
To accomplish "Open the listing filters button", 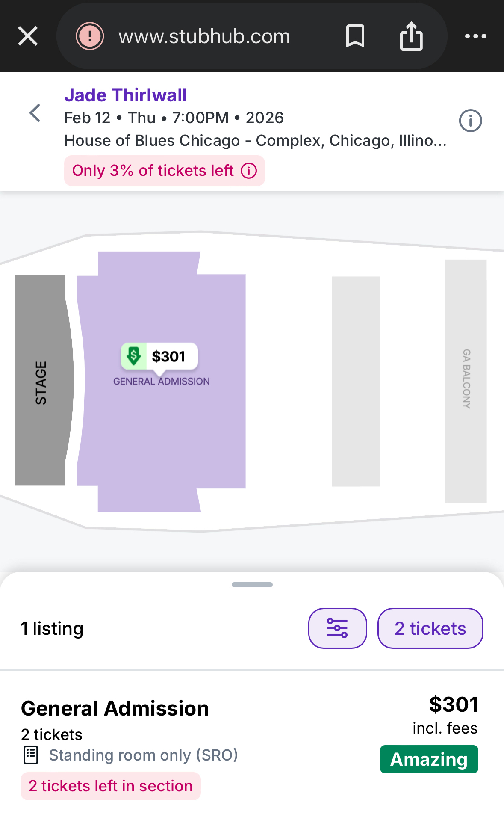I will click(x=337, y=628).
